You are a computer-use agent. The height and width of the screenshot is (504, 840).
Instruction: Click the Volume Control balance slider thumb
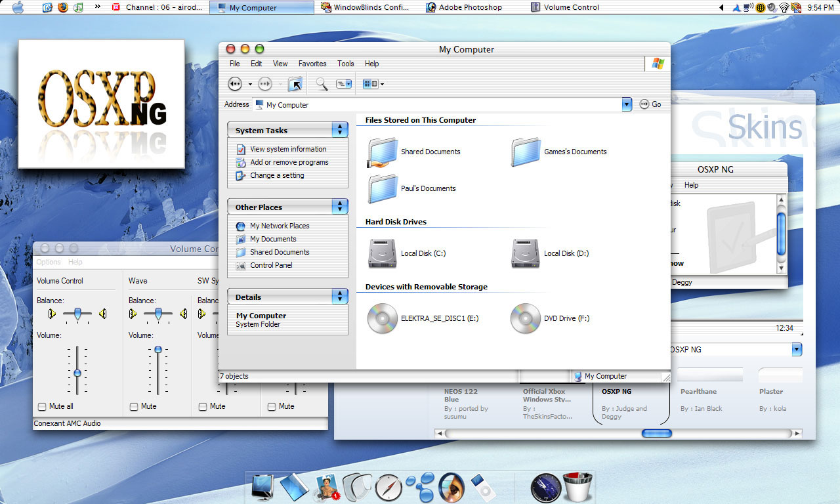(x=78, y=314)
